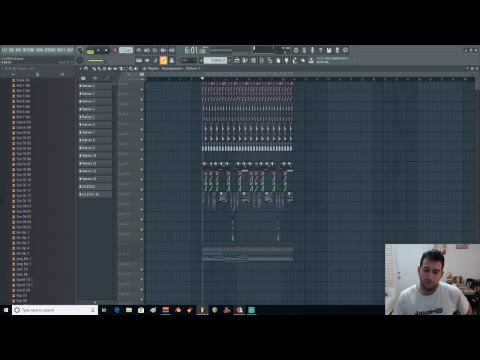
Task: Select Pattern 2 in the picker
Action: coord(95,94)
